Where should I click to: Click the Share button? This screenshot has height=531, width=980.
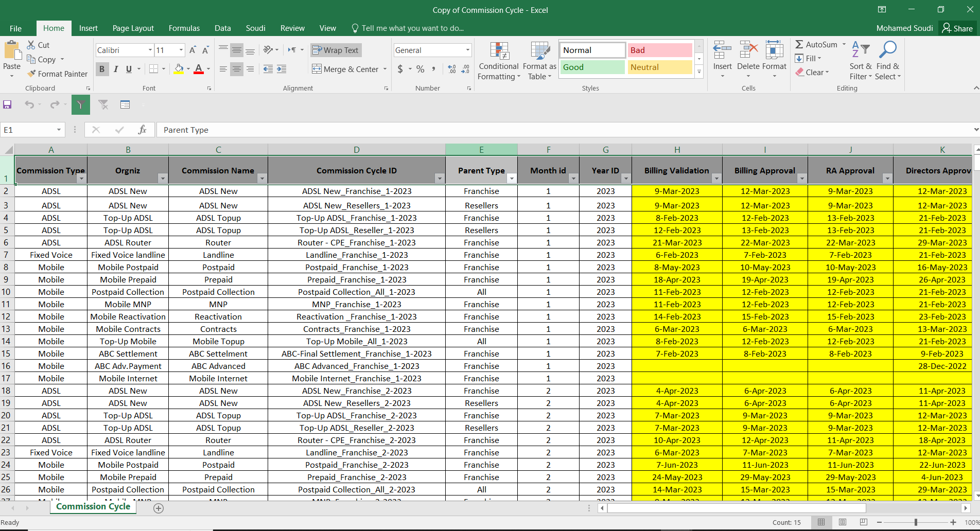tap(957, 28)
